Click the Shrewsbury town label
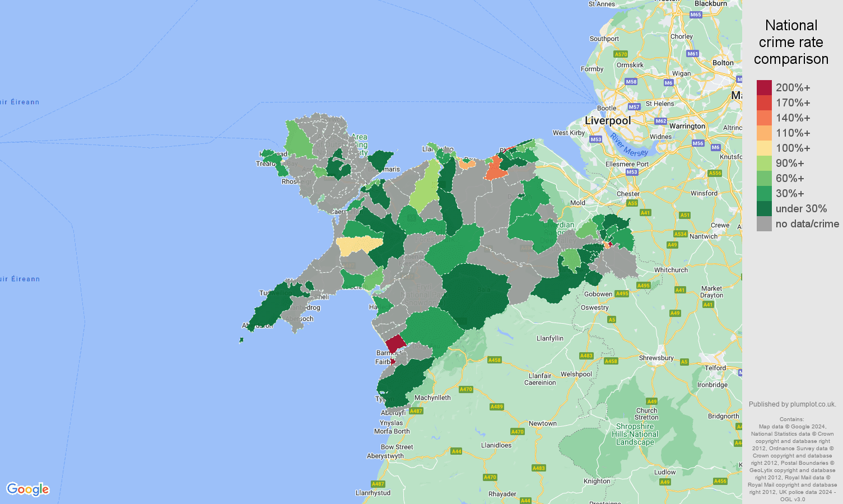Screen dimensions: 843x504 656,358
